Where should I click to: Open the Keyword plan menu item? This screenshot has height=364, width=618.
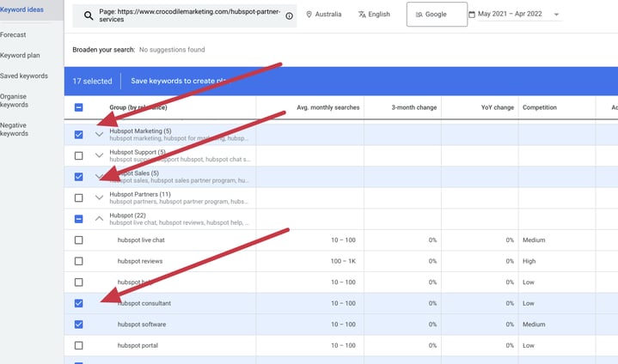pos(20,56)
